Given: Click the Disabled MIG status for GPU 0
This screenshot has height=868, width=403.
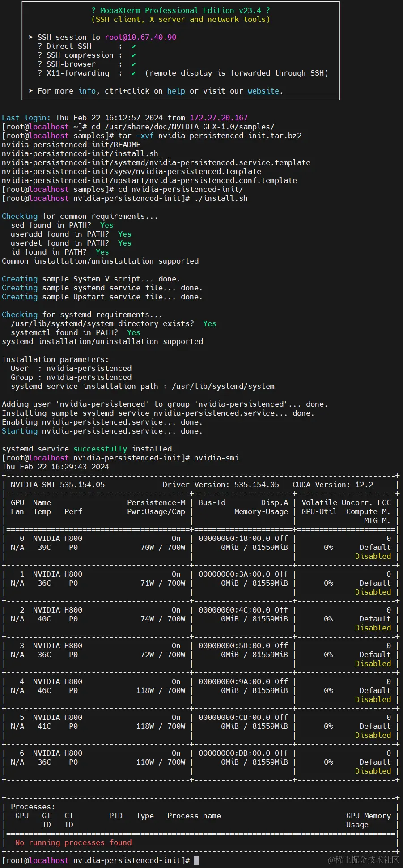Looking at the screenshot, I should [x=373, y=556].
